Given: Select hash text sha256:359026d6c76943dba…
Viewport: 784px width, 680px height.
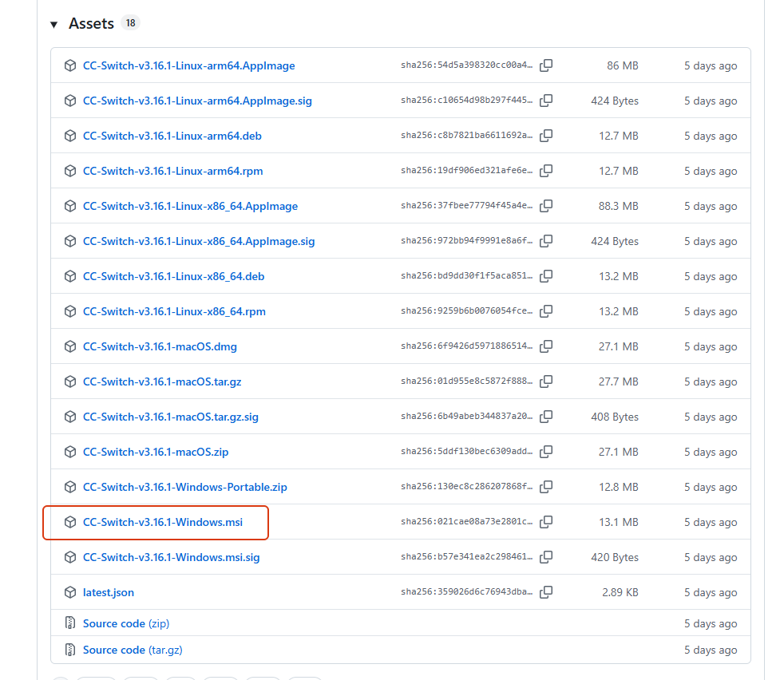Looking at the screenshot, I should pyautogui.click(x=466, y=591).
